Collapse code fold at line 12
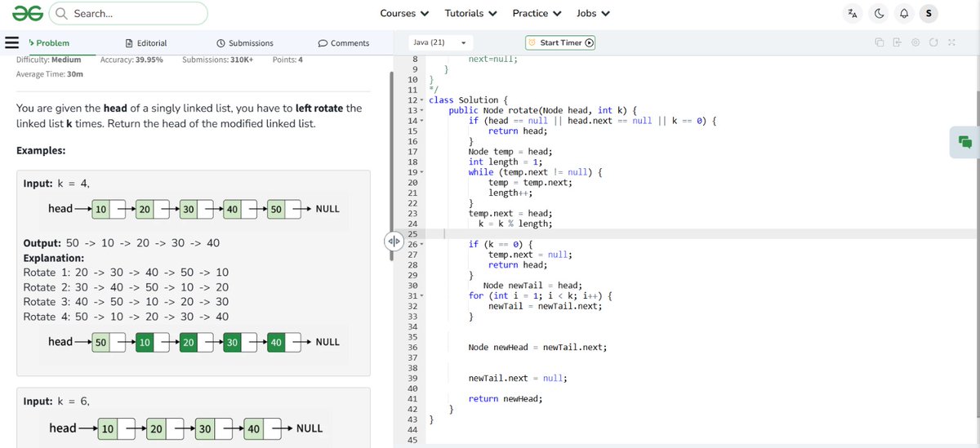This screenshot has height=448, width=980. (422, 100)
